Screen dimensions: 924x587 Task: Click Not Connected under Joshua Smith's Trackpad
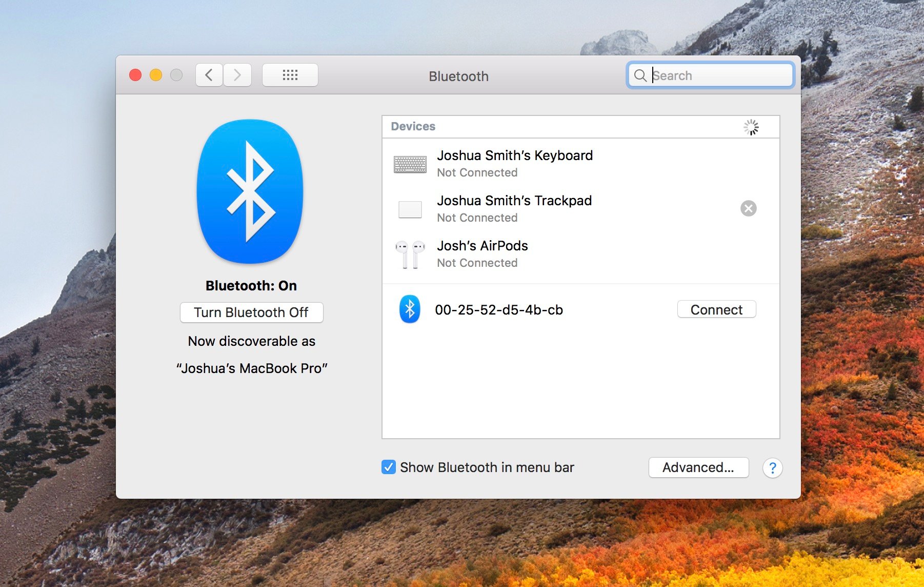pyautogui.click(x=477, y=218)
